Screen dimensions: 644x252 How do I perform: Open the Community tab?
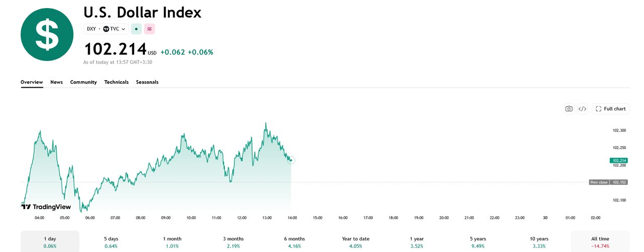point(84,82)
